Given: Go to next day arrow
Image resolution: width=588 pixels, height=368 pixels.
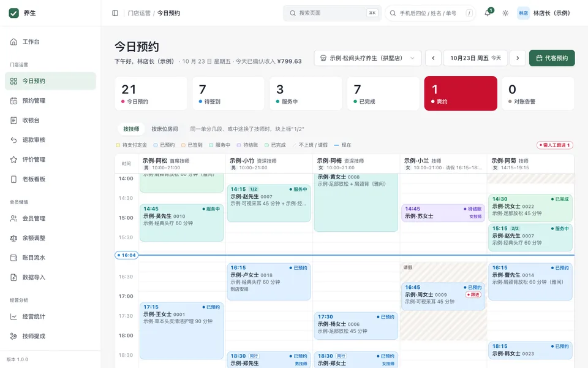Looking at the screenshot, I should coord(518,58).
